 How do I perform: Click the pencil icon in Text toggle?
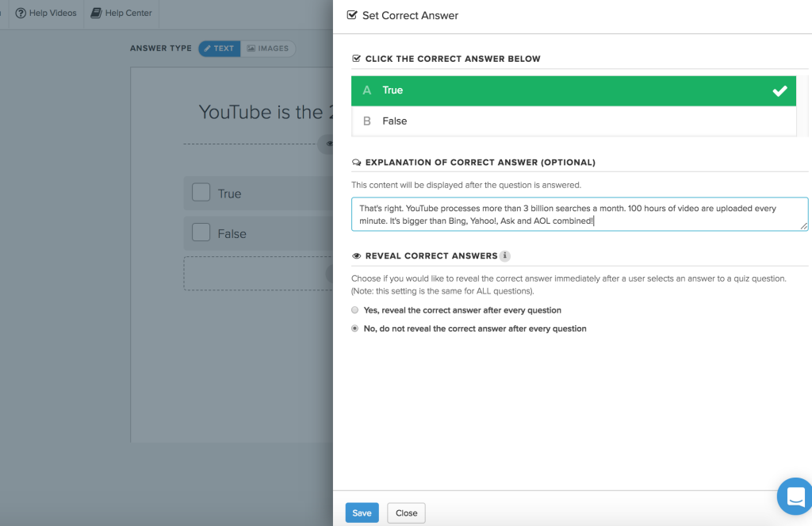208,48
